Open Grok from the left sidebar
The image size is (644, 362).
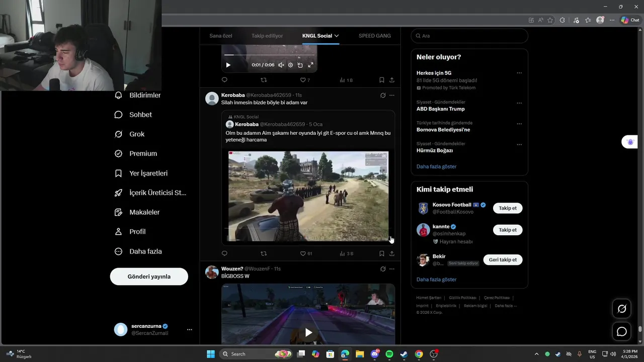click(130, 134)
